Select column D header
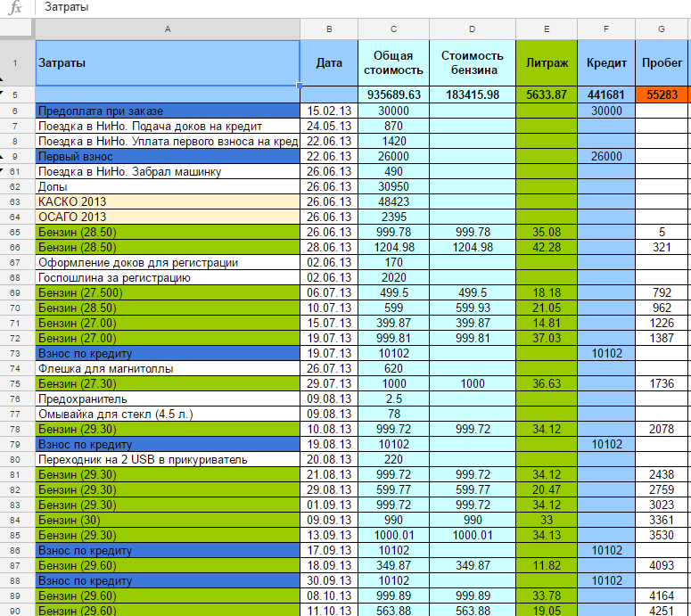691x616 pixels. 472,29
